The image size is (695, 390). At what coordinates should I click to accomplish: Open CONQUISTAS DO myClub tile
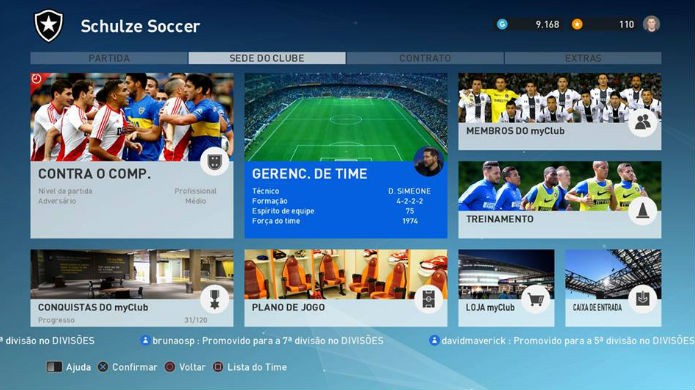point(132,288)
